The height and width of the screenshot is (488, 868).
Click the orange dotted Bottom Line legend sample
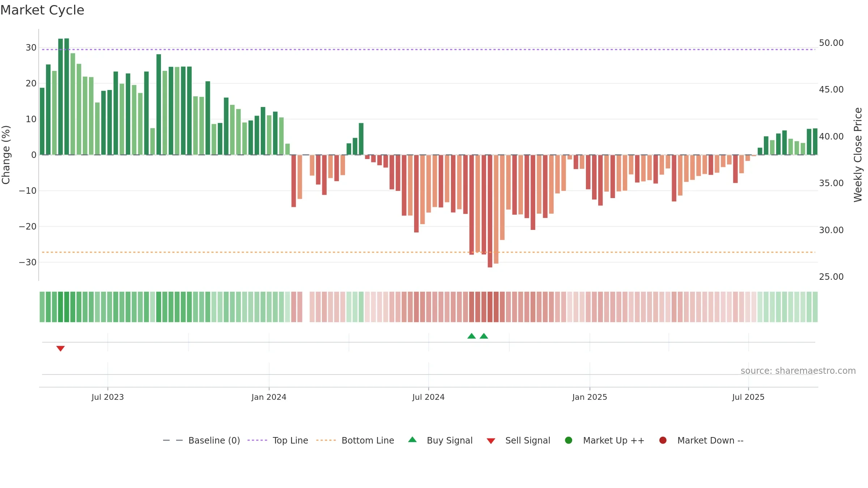[x=326, y=440]
